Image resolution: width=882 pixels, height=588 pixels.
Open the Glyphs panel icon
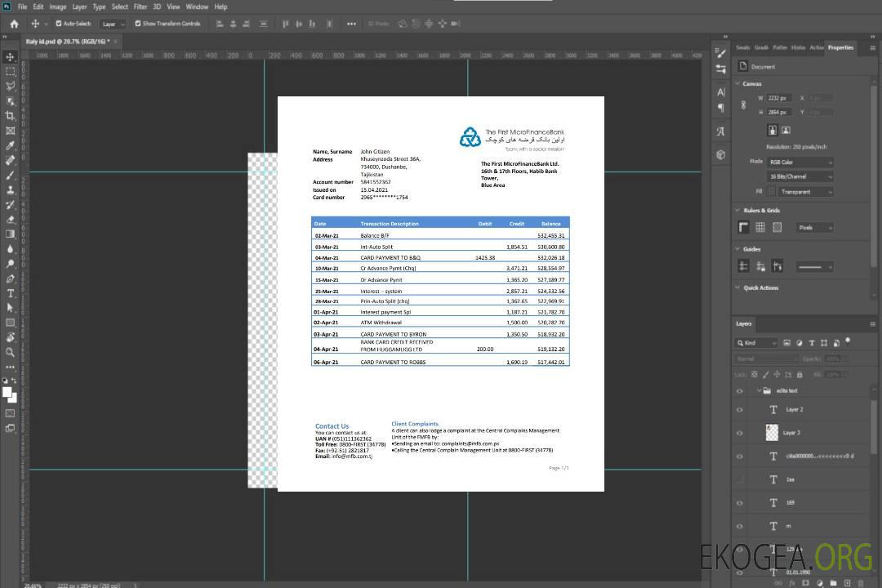click(x=720, y=131)
